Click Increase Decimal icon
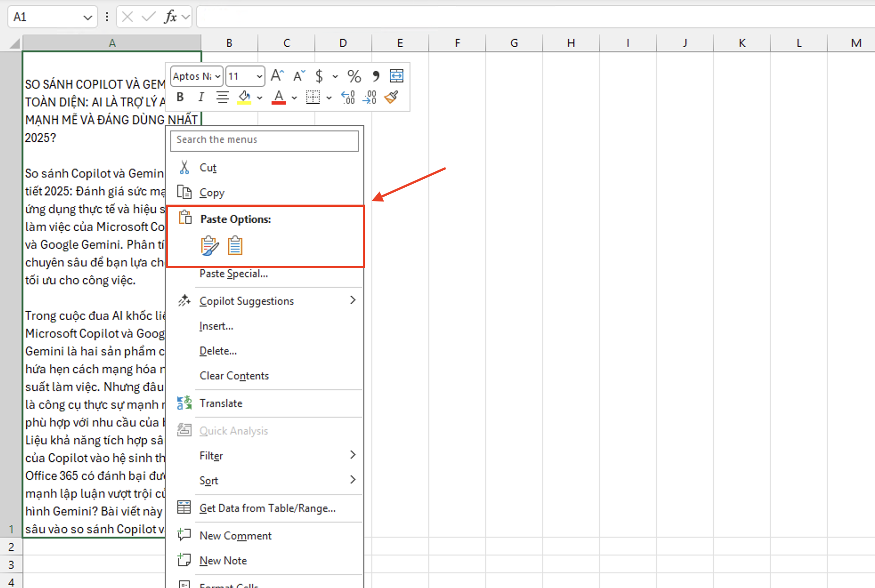Image resolution: width=875 pixels, height=588 pixels. point(348,97)
